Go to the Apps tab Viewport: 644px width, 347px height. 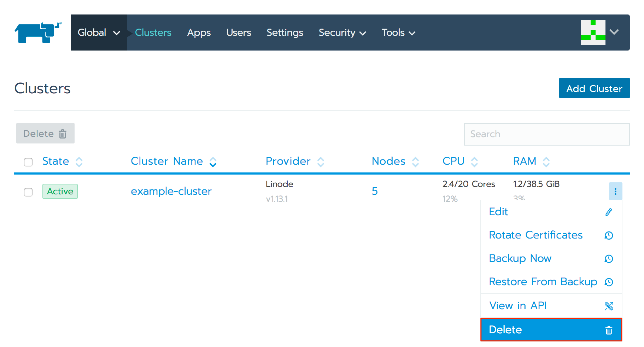(x=199, y=33)
